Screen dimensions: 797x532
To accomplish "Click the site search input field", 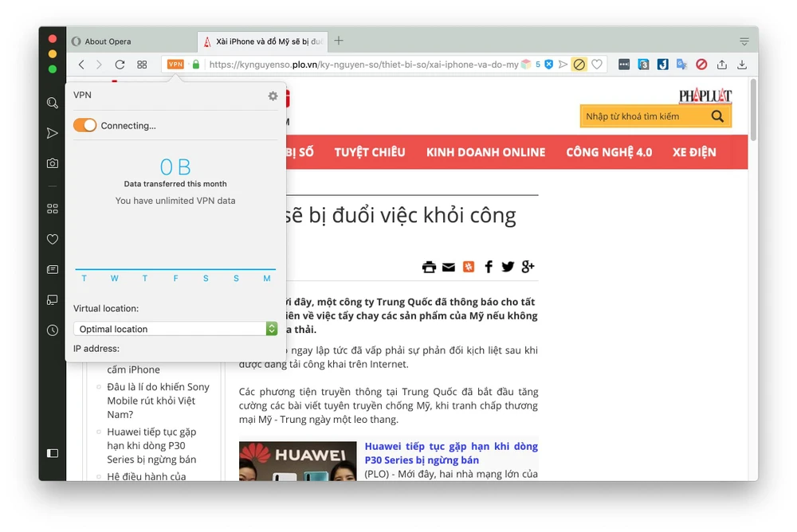I will pos(642,116).
